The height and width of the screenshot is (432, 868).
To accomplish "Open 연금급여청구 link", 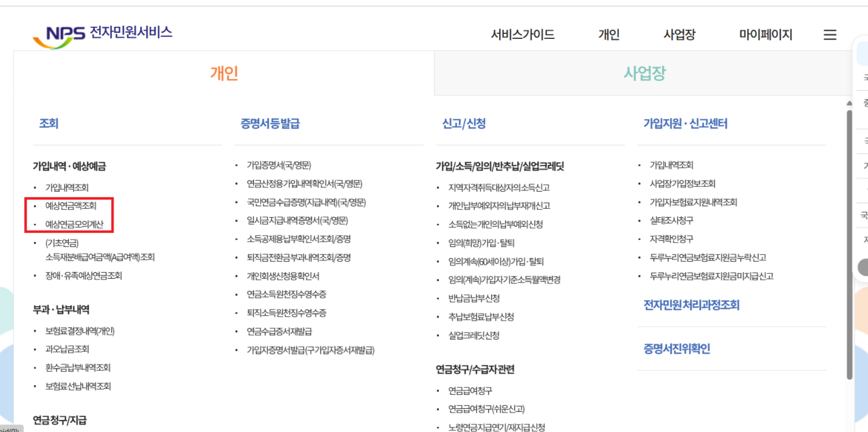I will (470, 391).
